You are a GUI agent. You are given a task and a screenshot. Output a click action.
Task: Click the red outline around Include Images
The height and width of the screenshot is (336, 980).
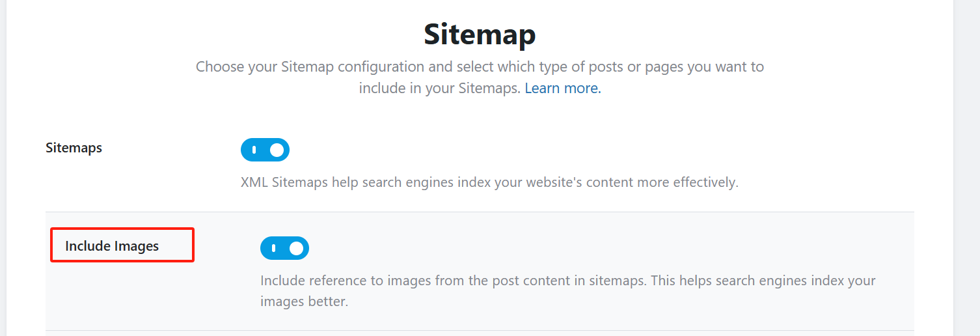[122, 229]
